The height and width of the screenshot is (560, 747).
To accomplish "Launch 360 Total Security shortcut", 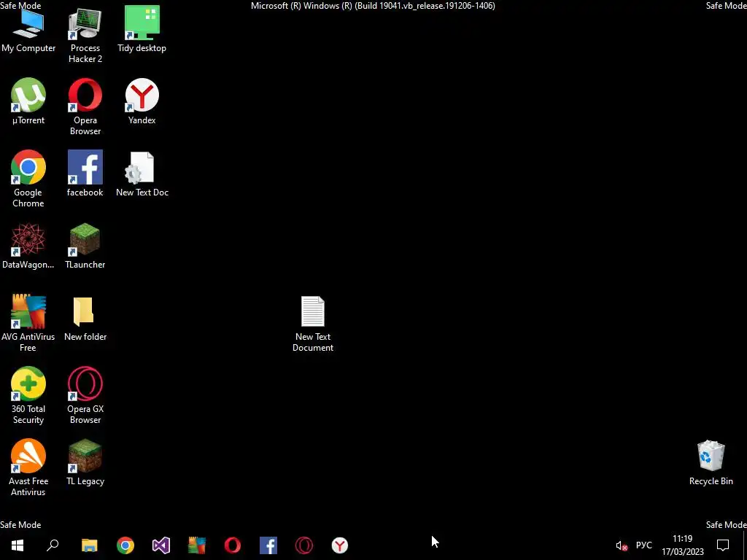I will click(x=28, y=396).
